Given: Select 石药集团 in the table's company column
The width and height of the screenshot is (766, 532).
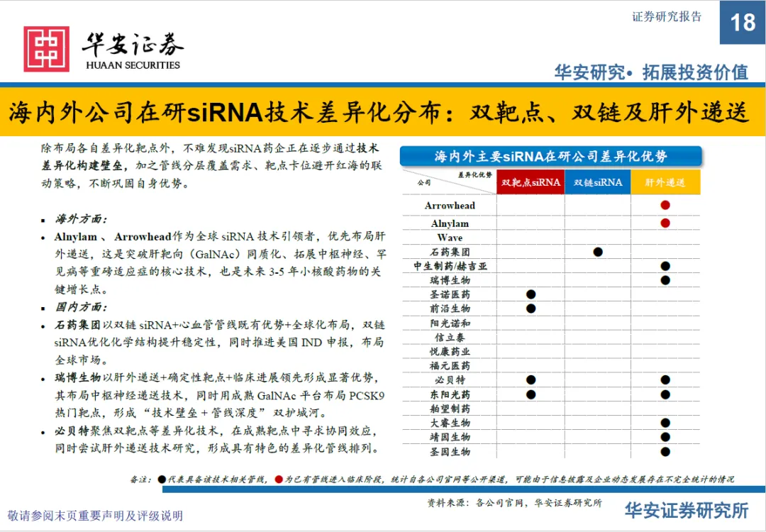Looking at the screenshot, I should coord(450,252).
